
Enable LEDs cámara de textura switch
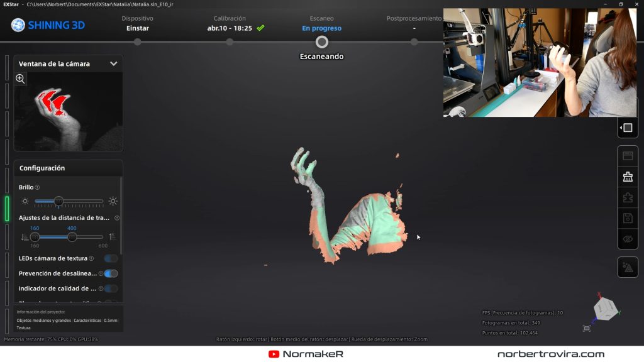[111, 258]
